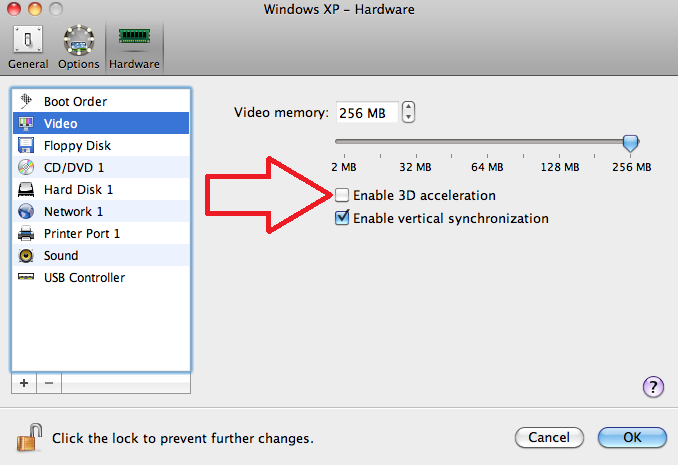Select the Hardware tab
The width and height of the screenshot is (678, 465).
[x=134, y=47]
